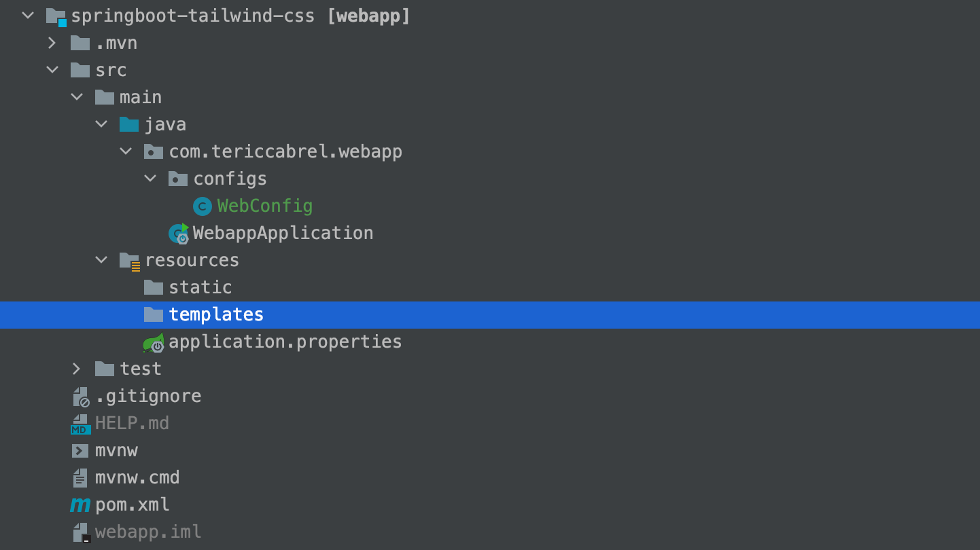Image resolution: width=980 pixels, height=550 pixels.
Task: Click the Spring Boot WebappApplication run class icon
Action: [x=177, y=233]
